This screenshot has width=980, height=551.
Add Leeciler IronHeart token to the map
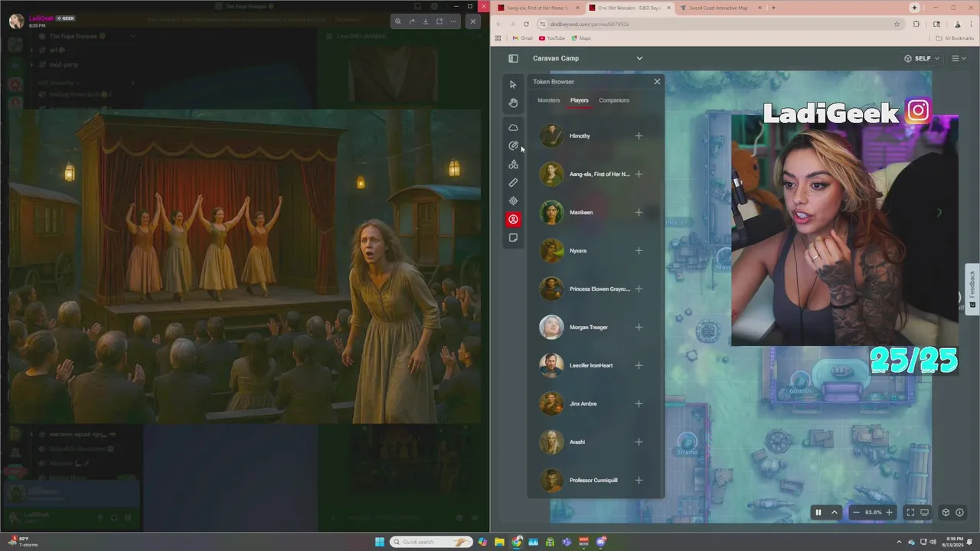tap(639, 365)
